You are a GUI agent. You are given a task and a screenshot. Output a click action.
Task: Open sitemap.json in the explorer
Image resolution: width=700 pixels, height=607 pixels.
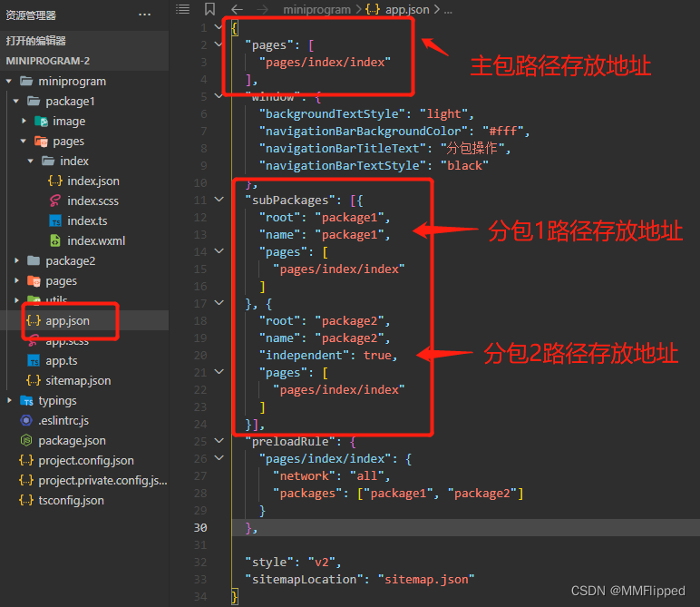[78, 380]
